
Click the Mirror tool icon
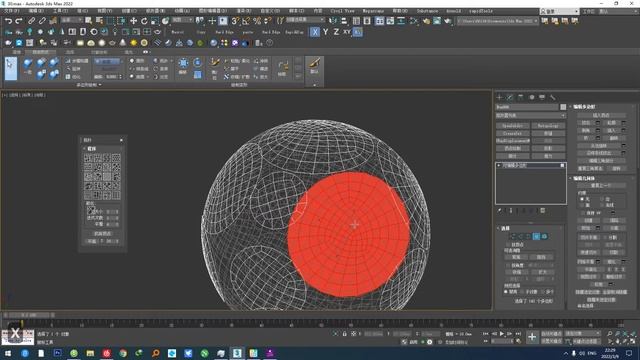(x=333, y=20)
